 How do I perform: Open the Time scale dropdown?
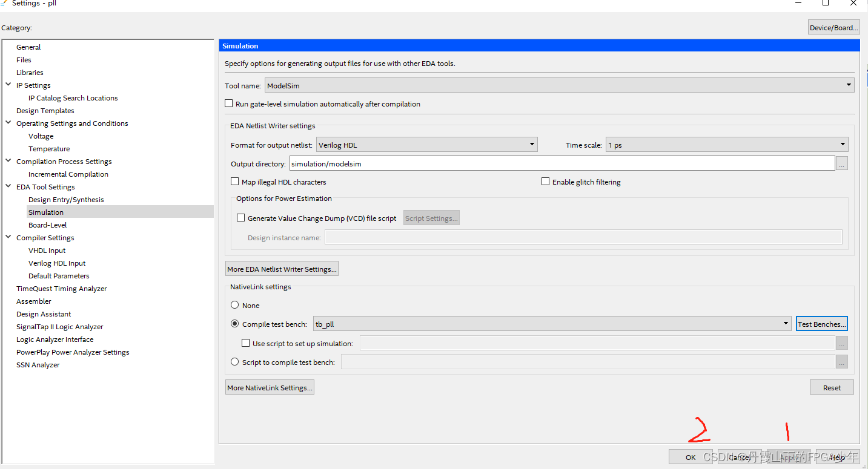click(727, 145)
